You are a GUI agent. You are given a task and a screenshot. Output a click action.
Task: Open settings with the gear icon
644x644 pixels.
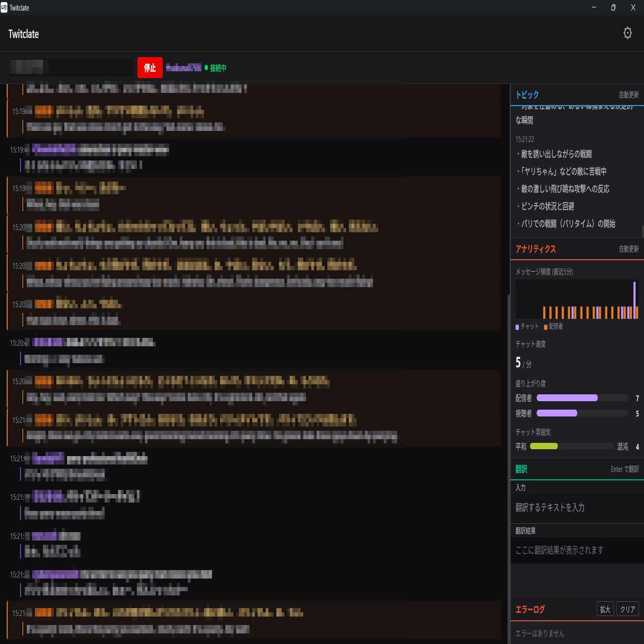(x=627, y=33)
